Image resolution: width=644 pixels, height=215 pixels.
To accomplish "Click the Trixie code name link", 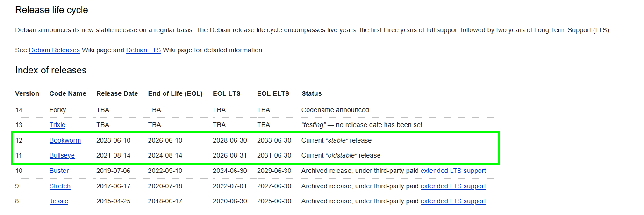I will (57, 125).
